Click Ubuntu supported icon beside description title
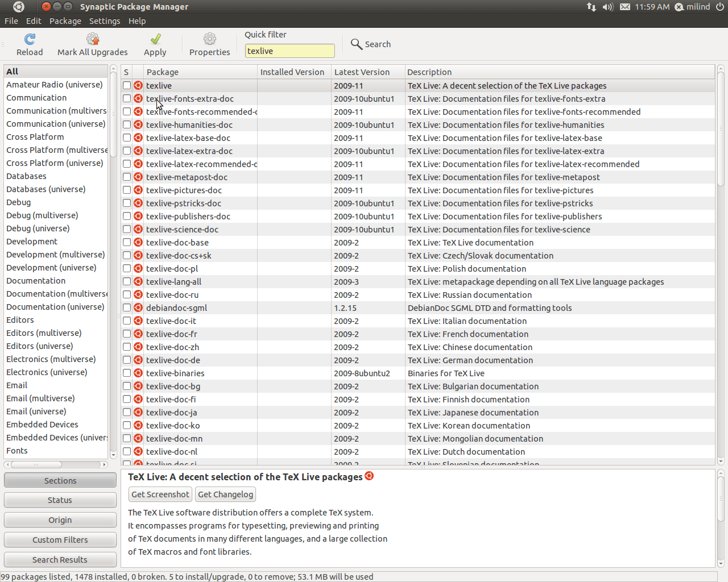 (x=369, y=476)
